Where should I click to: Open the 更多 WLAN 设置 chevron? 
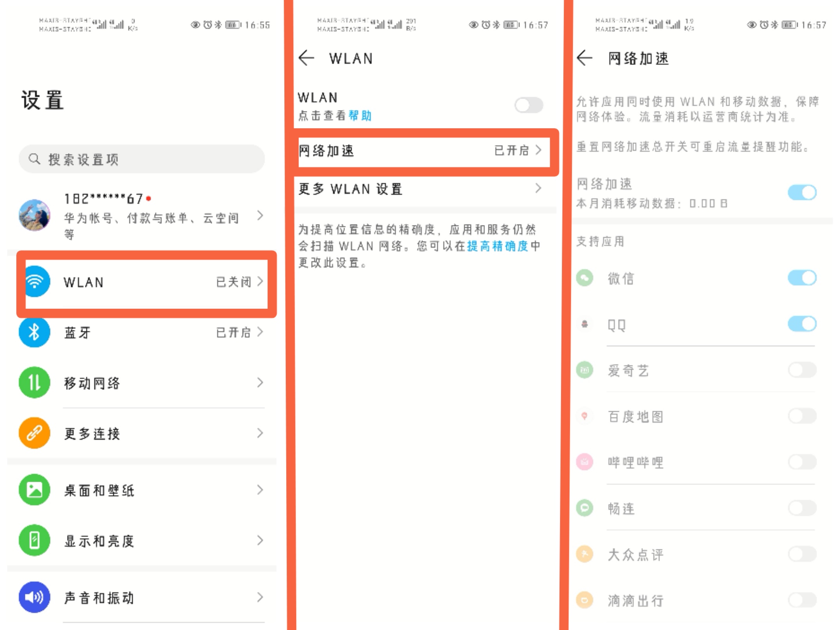pyautogui.click(x=539, y=189)
